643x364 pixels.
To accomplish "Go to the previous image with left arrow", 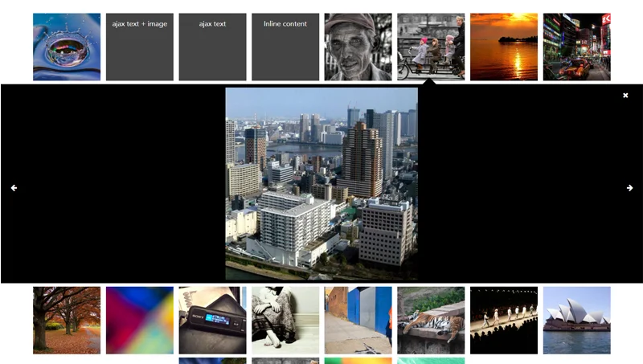I will pos(14,188).
